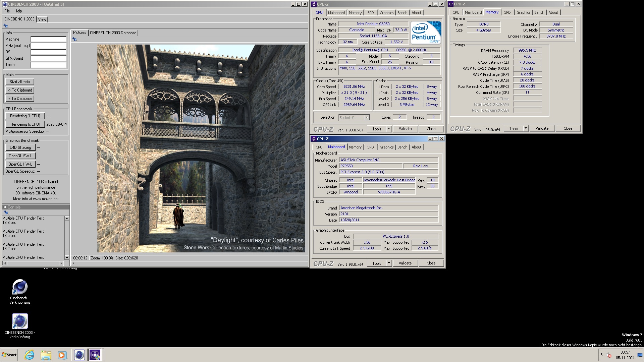The height and width of the screenshot is (362, 644).
Task: Select Pictures tab
Action: [x=79, y=33]
